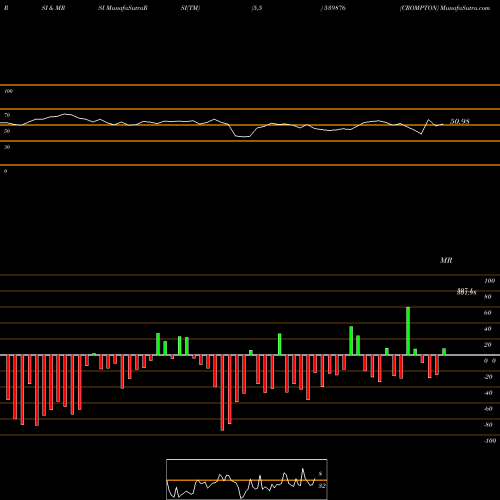Image resolution: width=500 pixels, height=500 pixels.
Task: Click the RSI axis label 70
Action: click(x=7, y=115)
